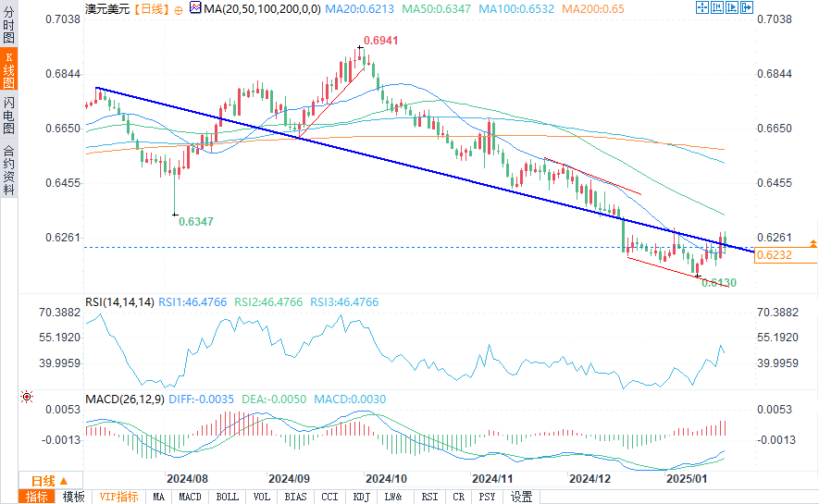Click the 2024/11 date axis label

pyautogui.click(x=492, y=479)
